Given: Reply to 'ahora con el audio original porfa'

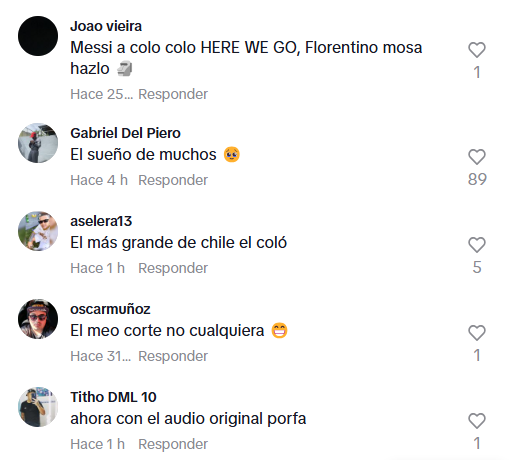Looking at the screenshot, I should pos(173,444).
